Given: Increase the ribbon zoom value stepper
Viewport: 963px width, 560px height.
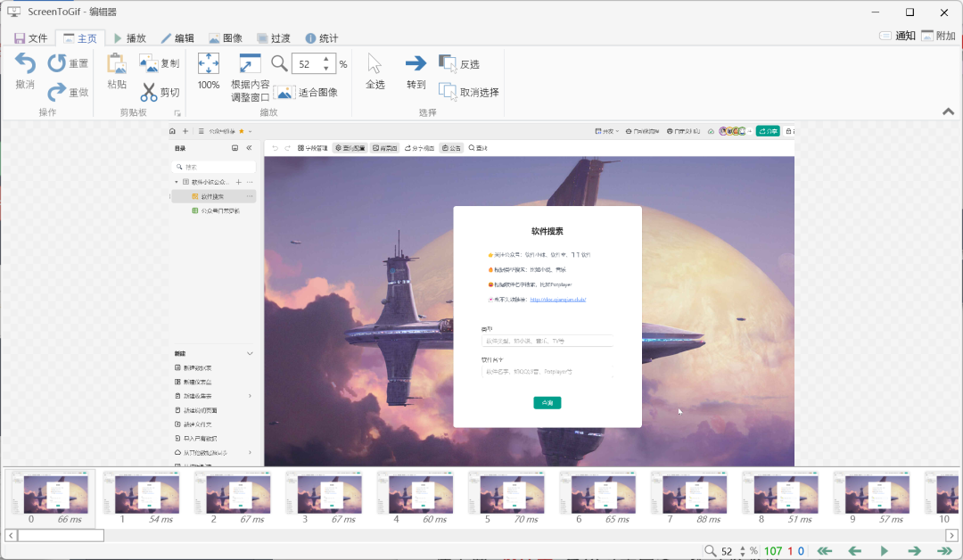Looking at the screenshot, I should click(326, 60).
